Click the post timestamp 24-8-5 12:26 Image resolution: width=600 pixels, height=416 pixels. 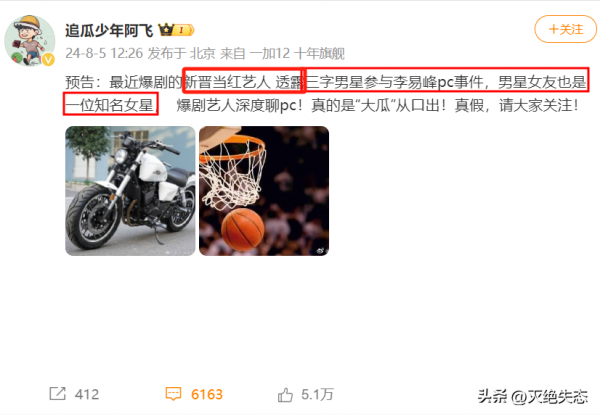point(104,53)
